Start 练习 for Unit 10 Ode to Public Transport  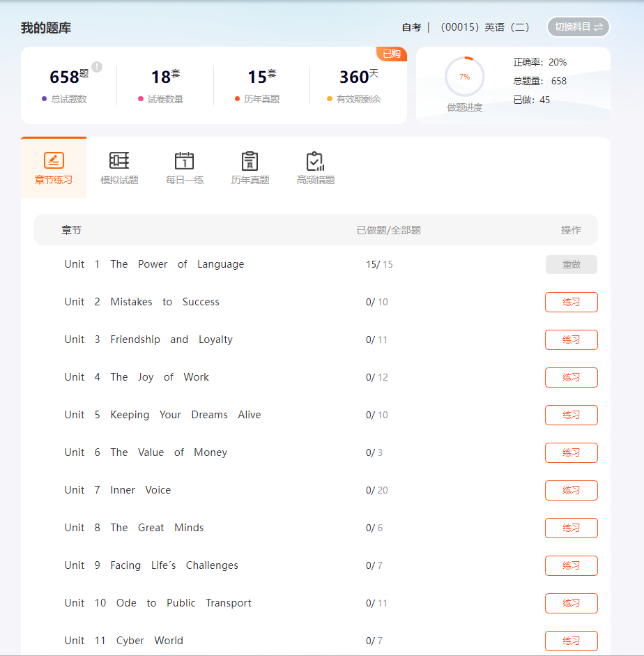pos(571,604)
